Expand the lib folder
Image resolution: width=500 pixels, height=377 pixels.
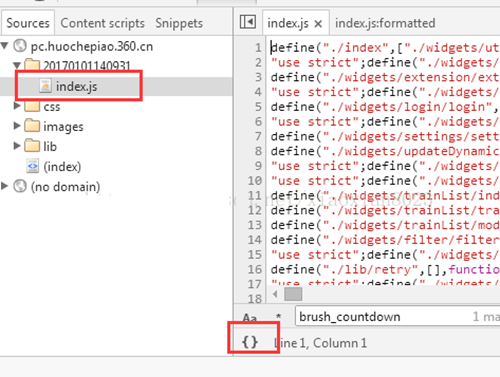tap(17, 146)
